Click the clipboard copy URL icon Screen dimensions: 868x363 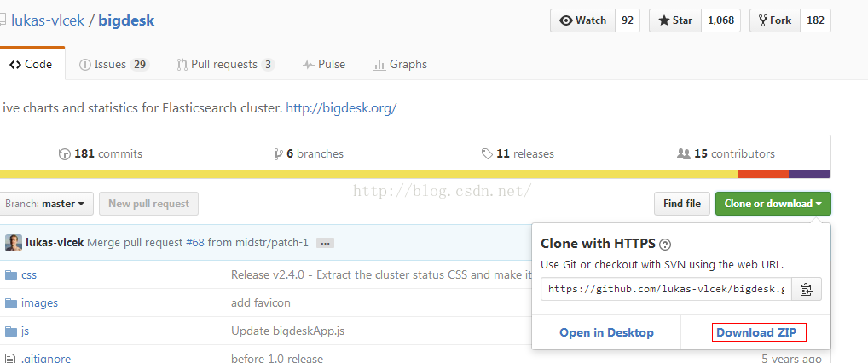[806, 289]
